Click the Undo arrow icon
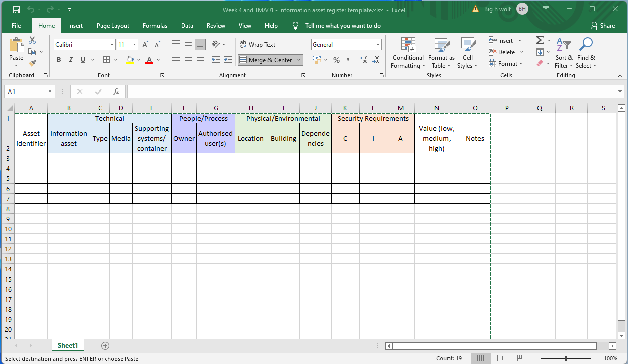 31,10
